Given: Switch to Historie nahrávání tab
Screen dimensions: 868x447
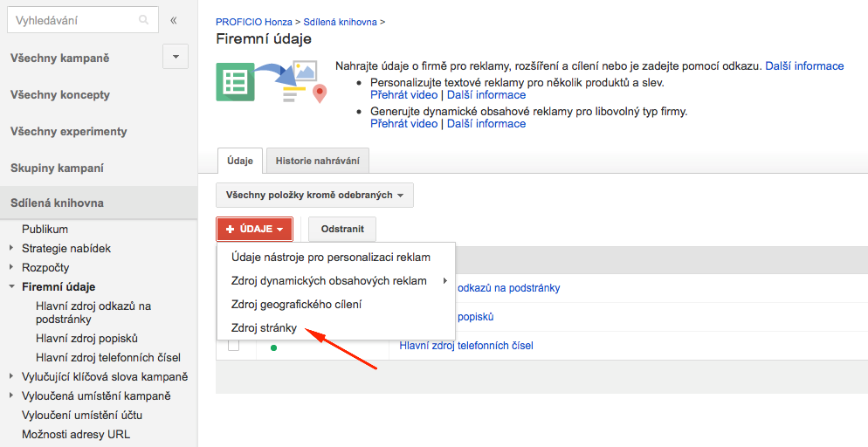Looking at the screenshot, I should [318, 161].
